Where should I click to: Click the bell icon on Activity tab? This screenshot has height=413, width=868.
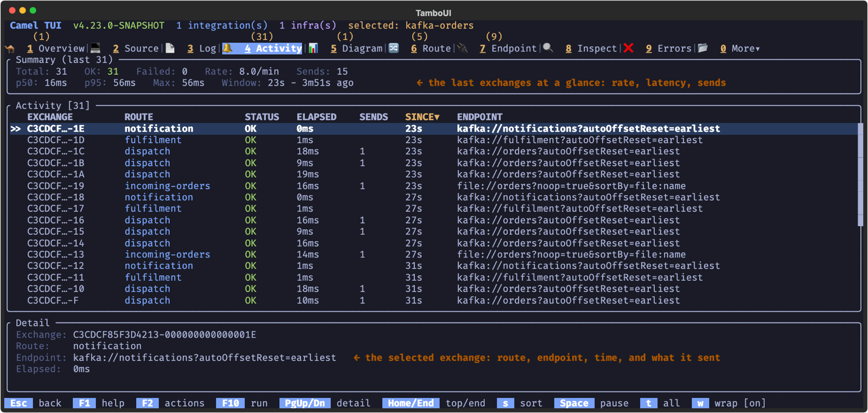228,48
